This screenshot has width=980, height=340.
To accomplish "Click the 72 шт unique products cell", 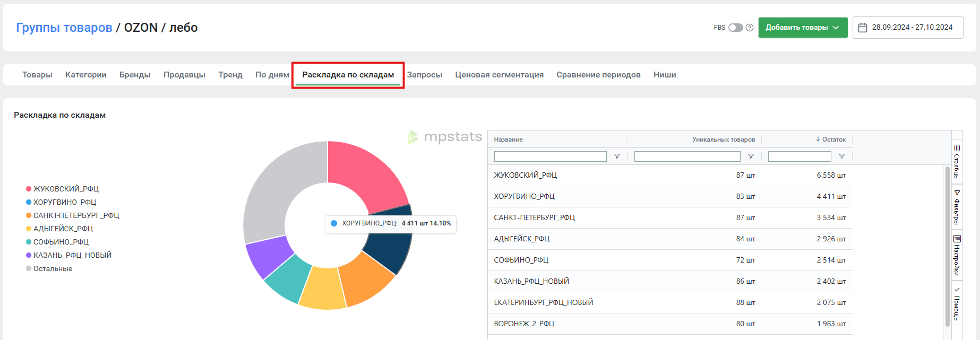I will click(745, 260).
